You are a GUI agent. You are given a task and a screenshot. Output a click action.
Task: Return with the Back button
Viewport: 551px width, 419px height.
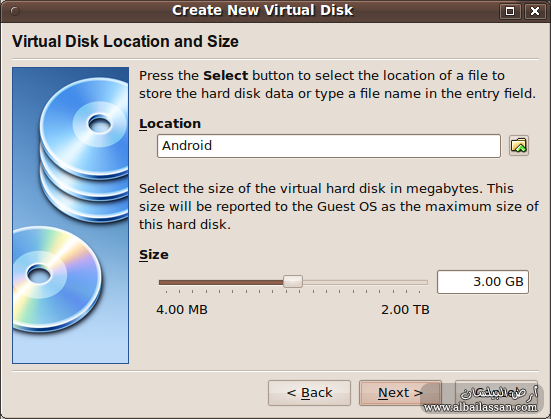click(x=309, y=393)
